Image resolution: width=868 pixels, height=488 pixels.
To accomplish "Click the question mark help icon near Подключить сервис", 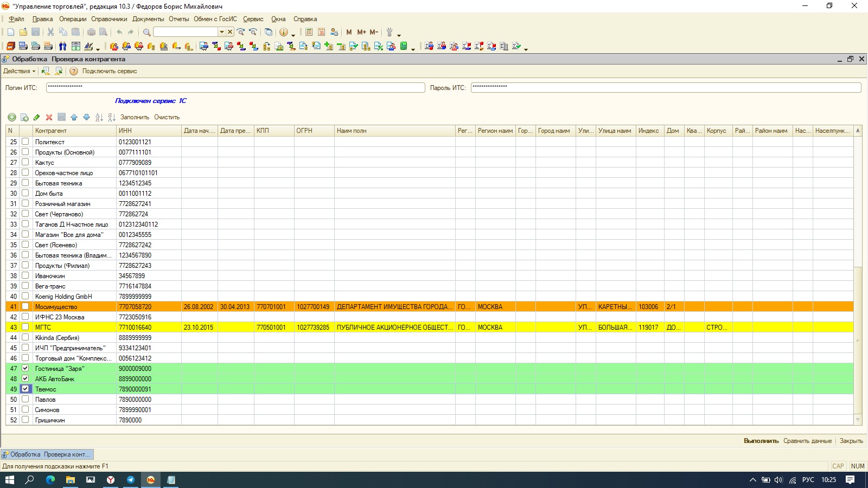I will tap(74, 71).
